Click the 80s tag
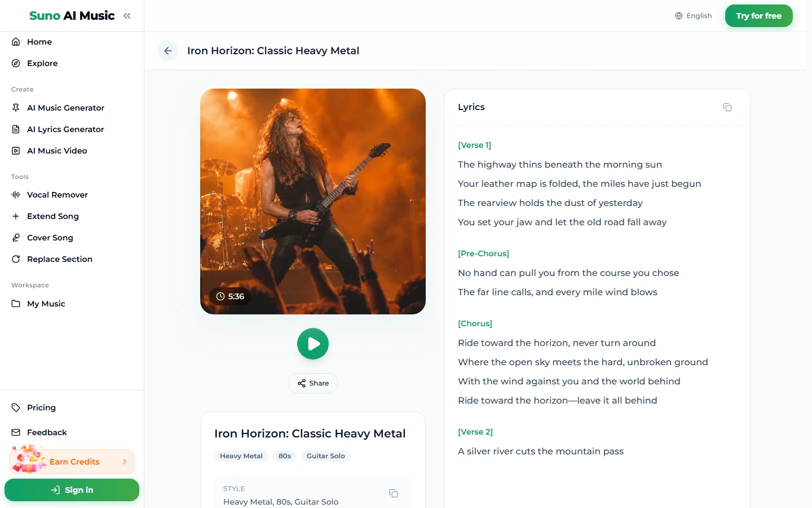The height and width of the screenshot is (508, 812). pos(285,456)
